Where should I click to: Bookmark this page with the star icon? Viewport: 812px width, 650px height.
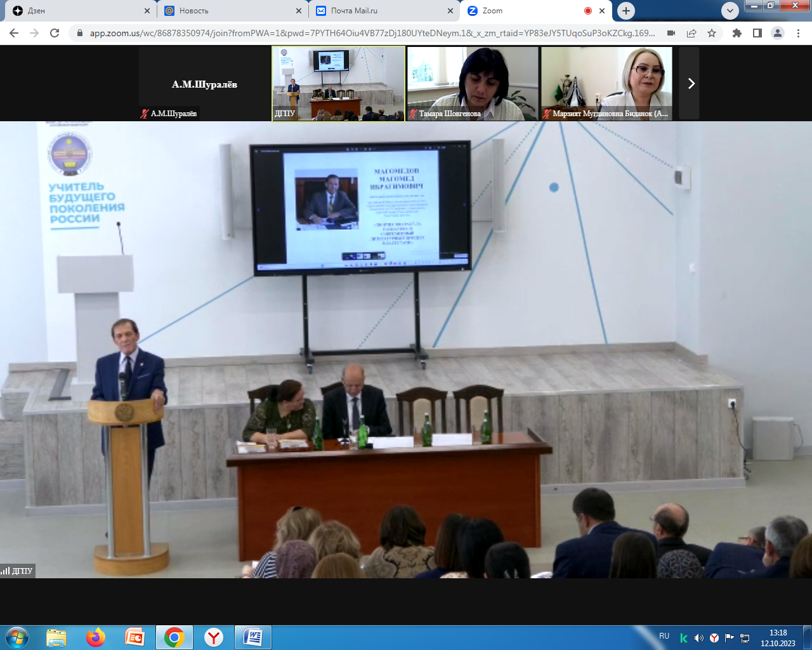712,33
